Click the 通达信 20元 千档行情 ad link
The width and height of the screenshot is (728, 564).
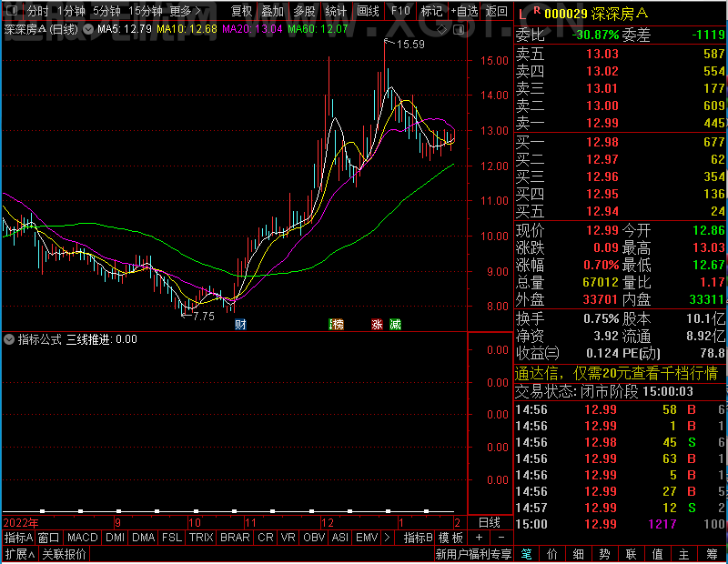(x=617, y=373)
